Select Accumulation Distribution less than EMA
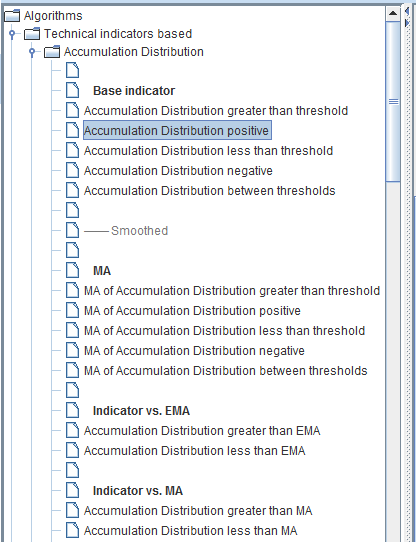This screenshot has width=416, height=542. click(x=194, y=451)
